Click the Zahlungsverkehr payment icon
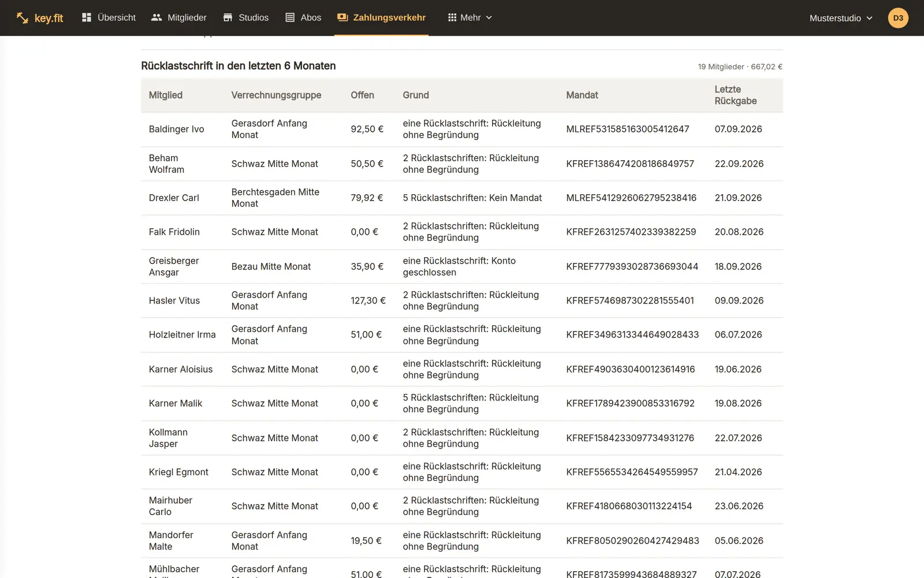 [x=342, y=17]
